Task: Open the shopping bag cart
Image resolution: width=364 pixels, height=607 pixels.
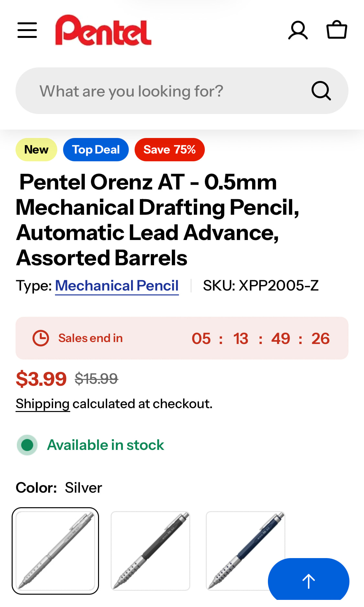Action: coord(336,30)
